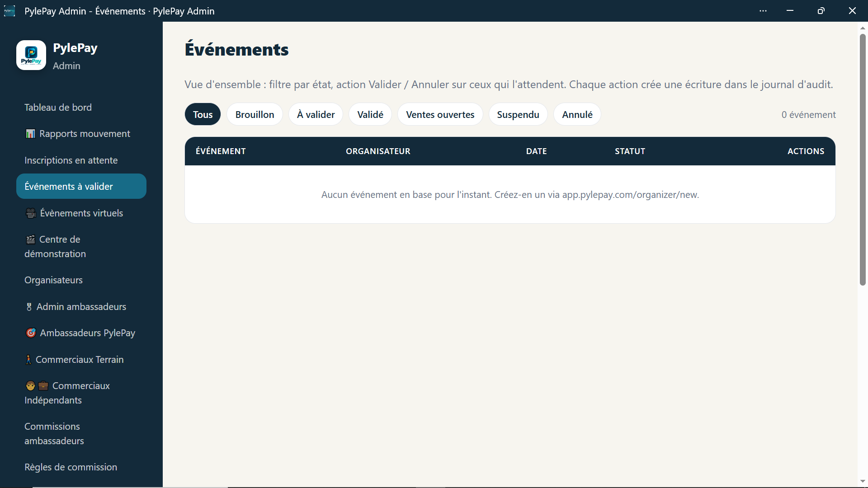Go to Commerciaux Terrain
The image size is (868, 488).
pos(81,360)
